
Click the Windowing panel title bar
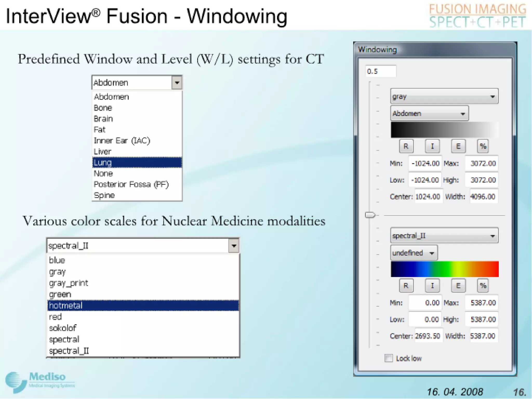pos(435,50)
